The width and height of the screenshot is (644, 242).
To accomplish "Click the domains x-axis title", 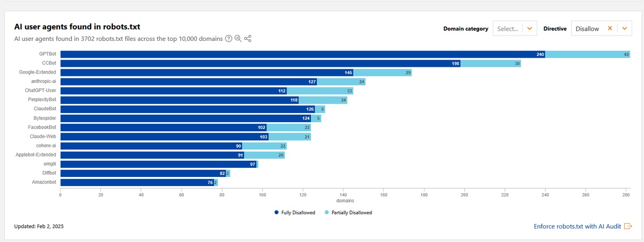I will tap(345, 201).
